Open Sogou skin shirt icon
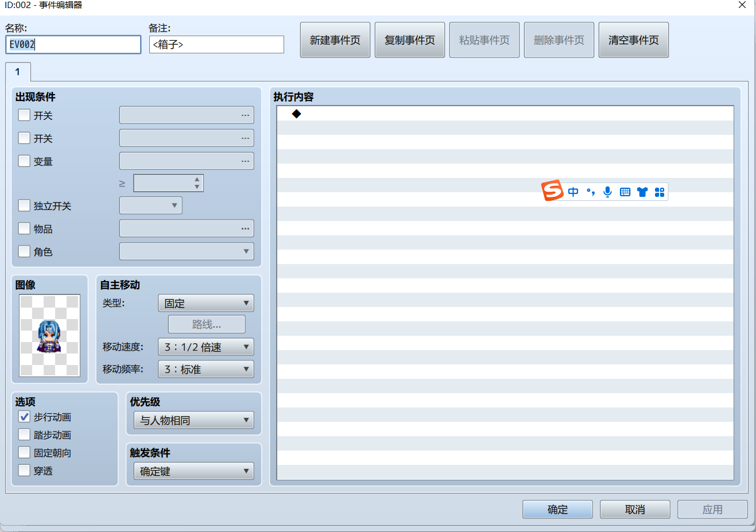This screenshot has width=756, height=532. point(642,192)
